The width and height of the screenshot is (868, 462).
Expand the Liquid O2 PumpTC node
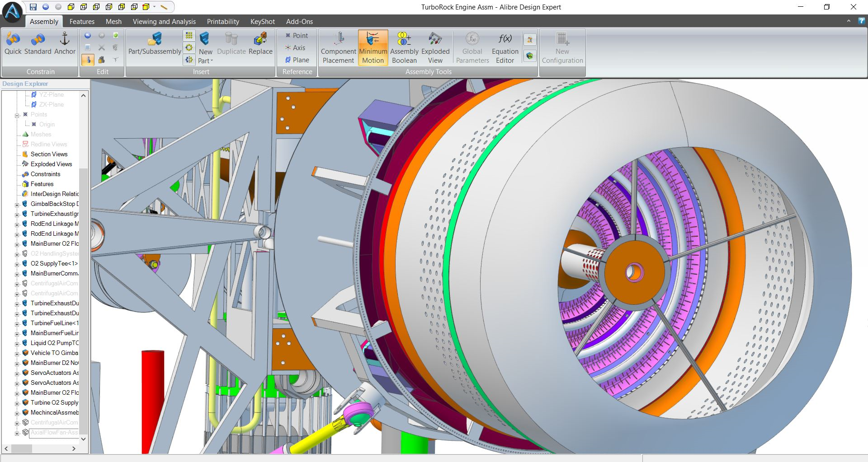(x=17, y=344)
